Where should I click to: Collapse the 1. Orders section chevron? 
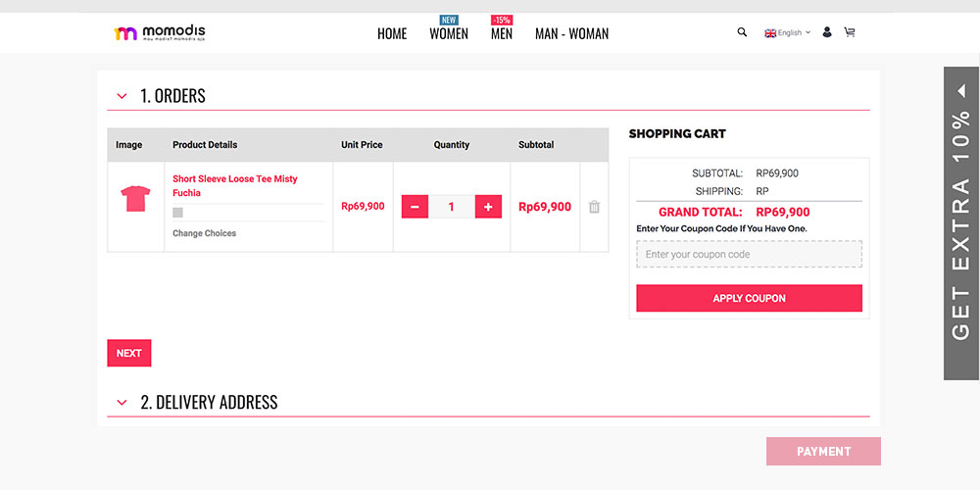click(122, 96)
